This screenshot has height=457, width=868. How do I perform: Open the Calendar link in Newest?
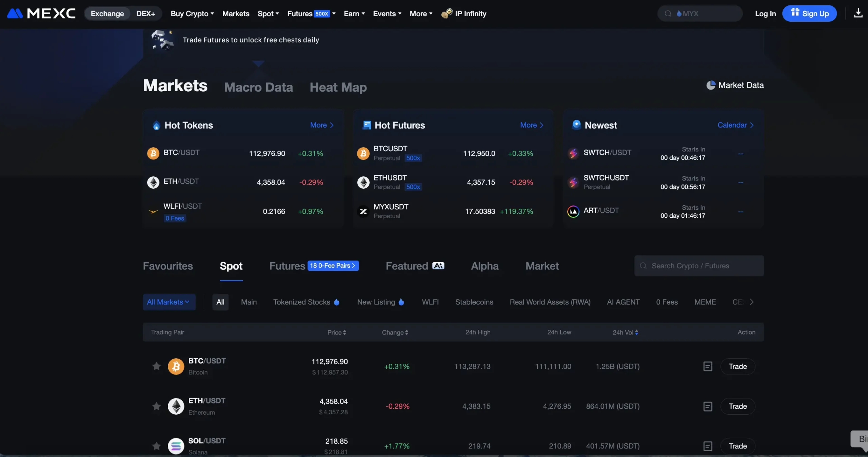point(735,125)
